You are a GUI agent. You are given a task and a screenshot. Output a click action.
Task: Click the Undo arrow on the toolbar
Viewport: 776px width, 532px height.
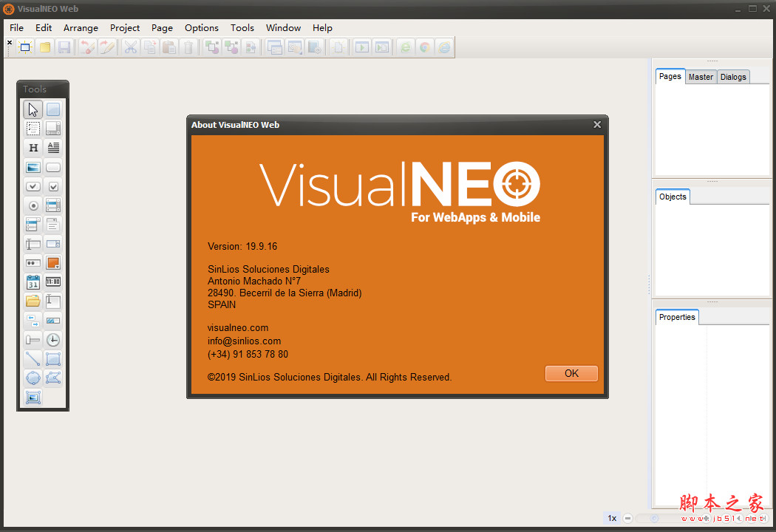pos(87,47)
